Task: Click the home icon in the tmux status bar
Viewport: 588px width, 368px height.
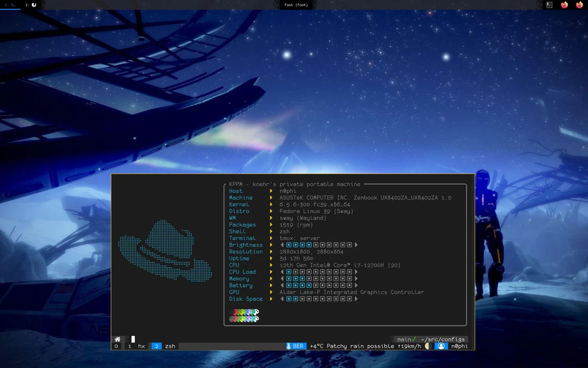Action: point(117,339)
